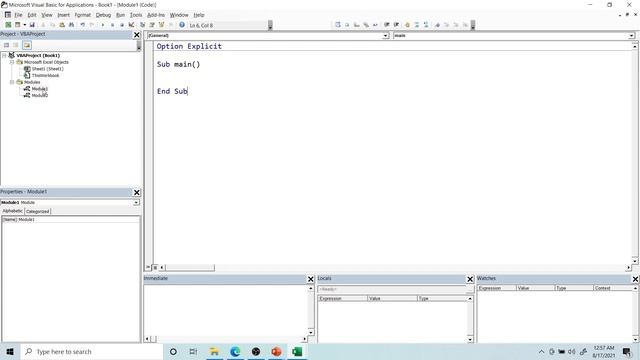Close the Project - VBAProject panel
The height and width of the screenshot is (360, 640).
pos(137,35)
